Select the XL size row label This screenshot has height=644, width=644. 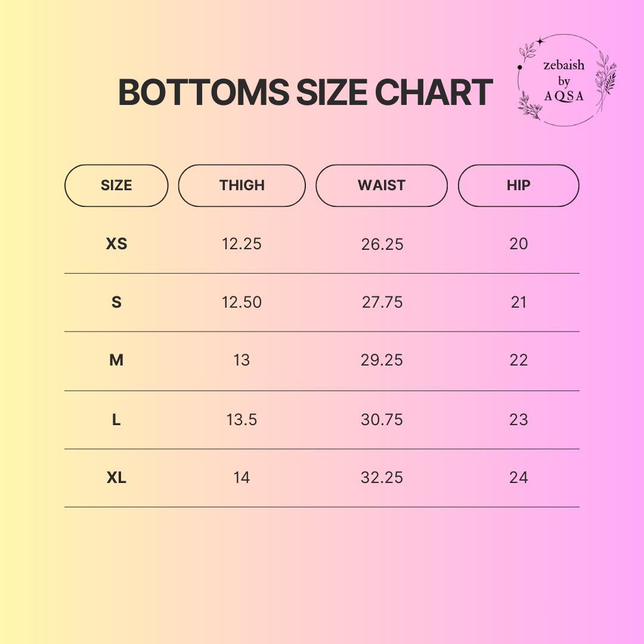116,478
